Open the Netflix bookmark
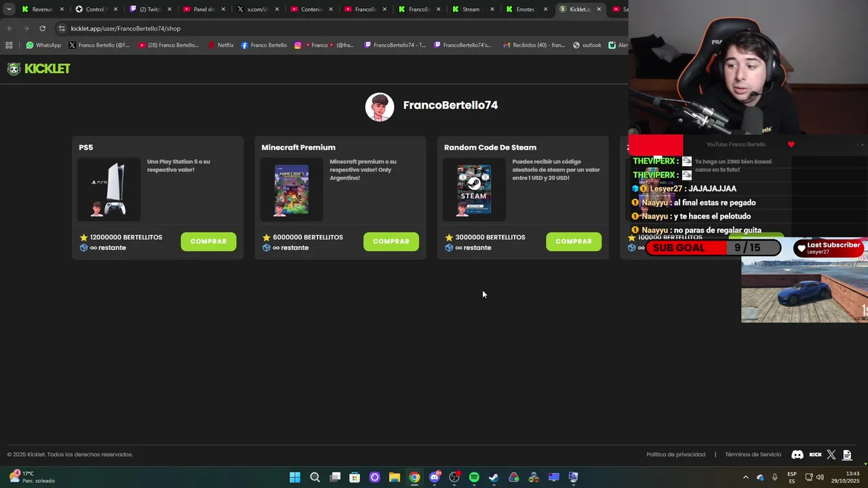This screenshot has width=868, height=488. 221,45
